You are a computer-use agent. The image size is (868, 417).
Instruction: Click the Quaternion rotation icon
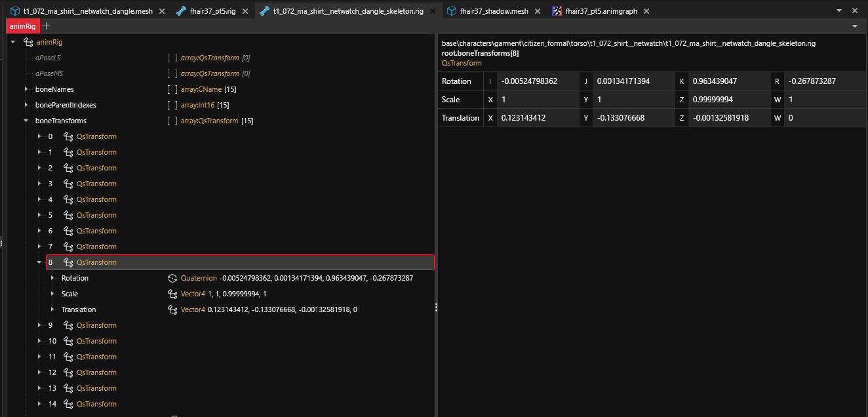pyautogui.click(x=172, y=278)
